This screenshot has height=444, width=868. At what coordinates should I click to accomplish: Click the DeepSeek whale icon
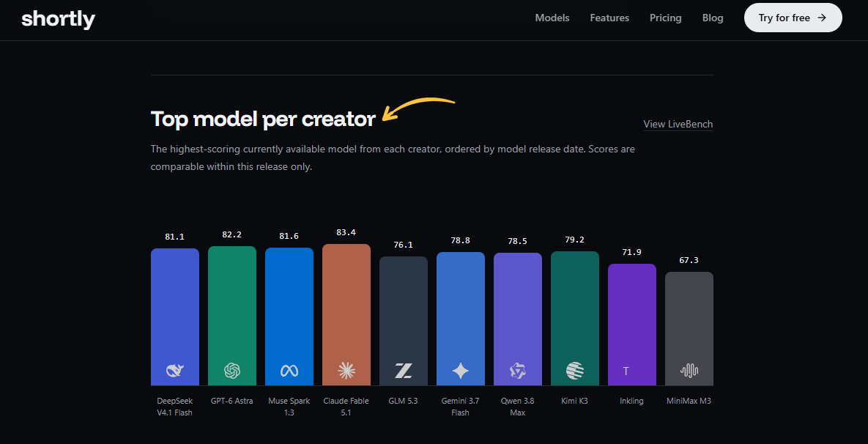coord(175,371)
